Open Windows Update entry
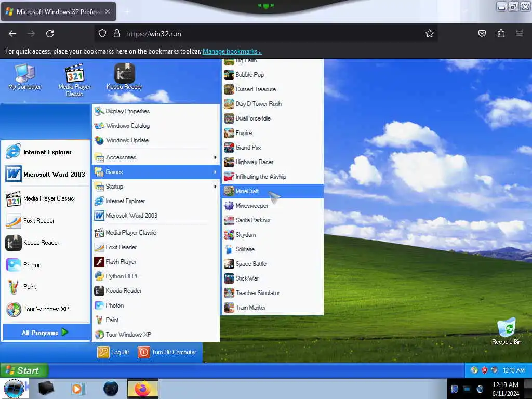 point(156,140)
